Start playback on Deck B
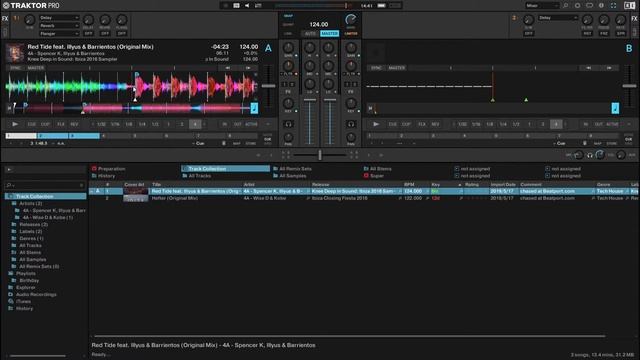 376,124
